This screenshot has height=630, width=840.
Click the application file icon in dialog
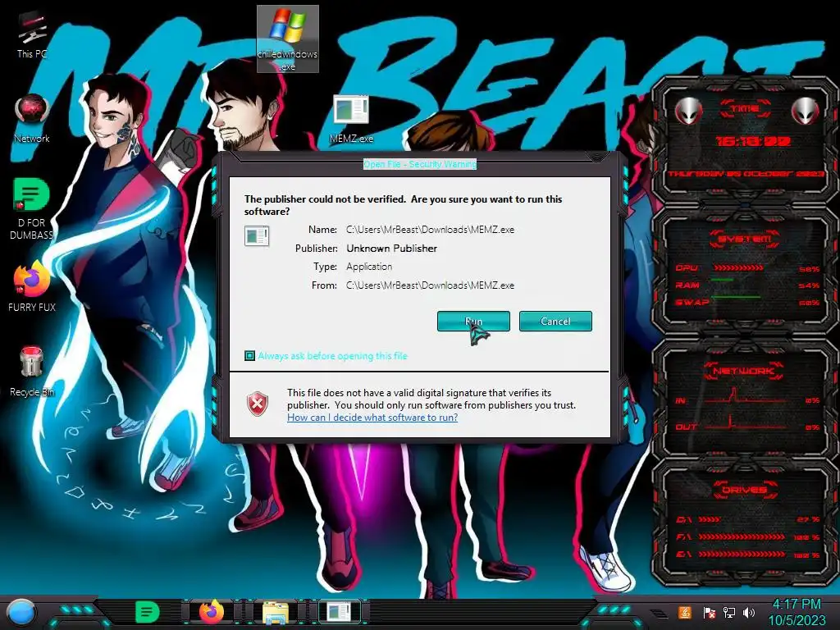[257, 235]
